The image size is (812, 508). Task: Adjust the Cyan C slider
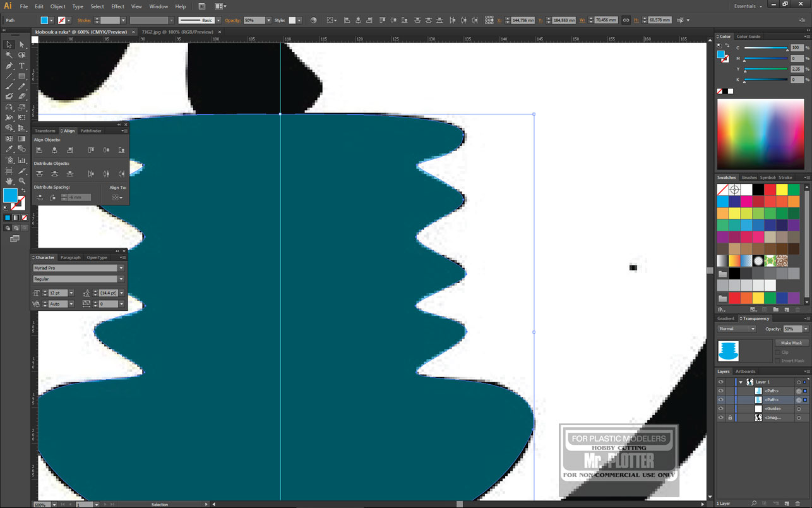766,48
